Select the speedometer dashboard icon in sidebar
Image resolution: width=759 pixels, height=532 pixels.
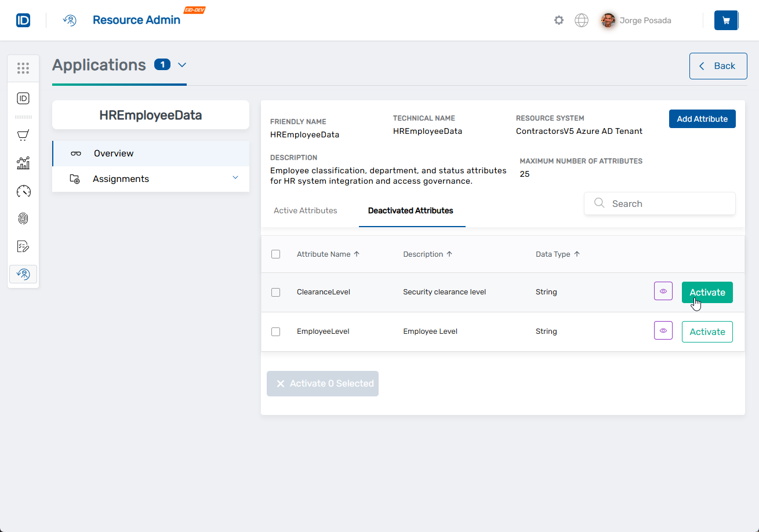(23, 191)
